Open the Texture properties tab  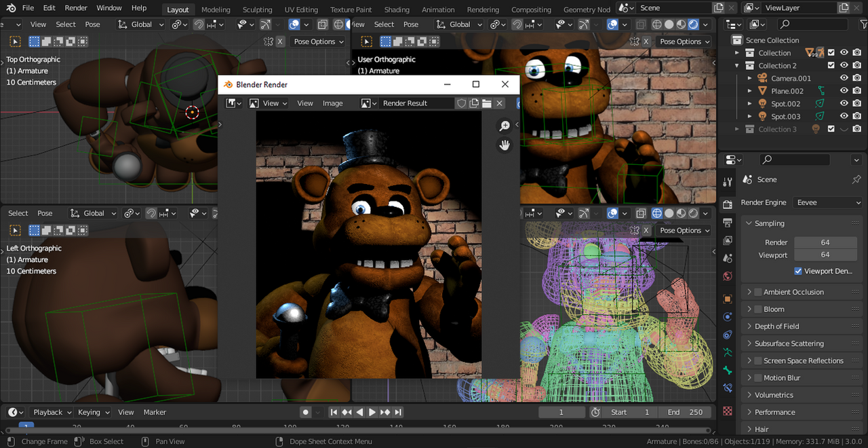(x=728, y=411)
